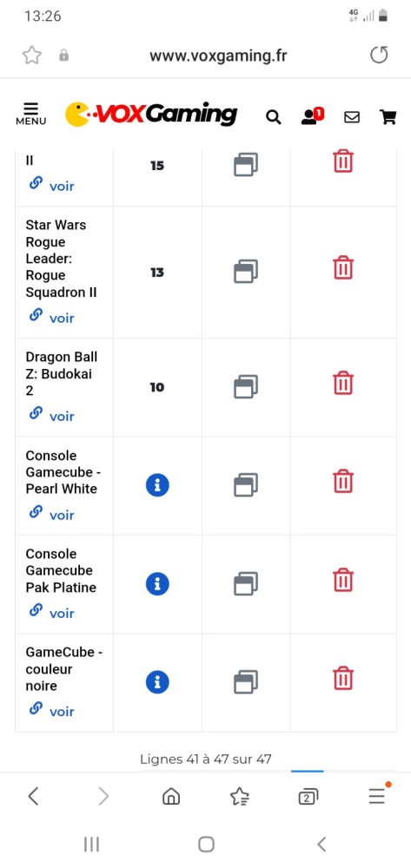This screenshot has width=411, height=868.
Task: Show info for Console Gamecube Pak Platine
Action: pos(157,583)
